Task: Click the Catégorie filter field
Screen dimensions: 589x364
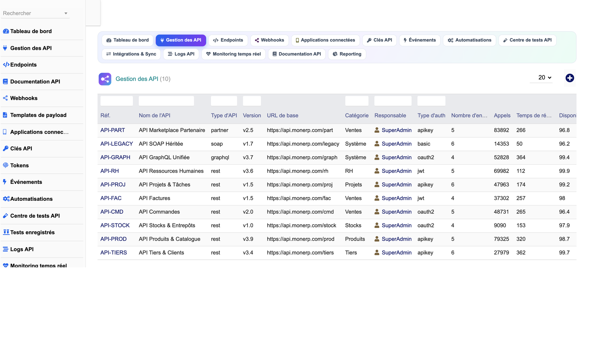Action: 357,101
